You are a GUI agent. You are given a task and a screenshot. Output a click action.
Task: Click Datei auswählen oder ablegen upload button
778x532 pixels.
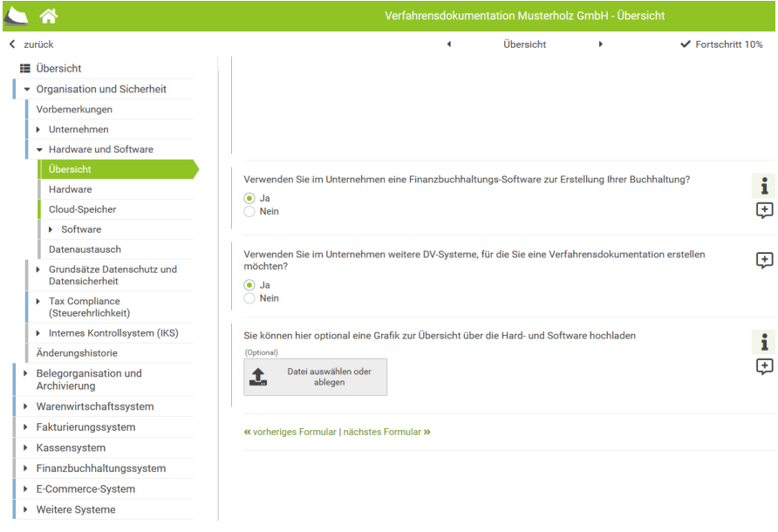click(315, 377)
